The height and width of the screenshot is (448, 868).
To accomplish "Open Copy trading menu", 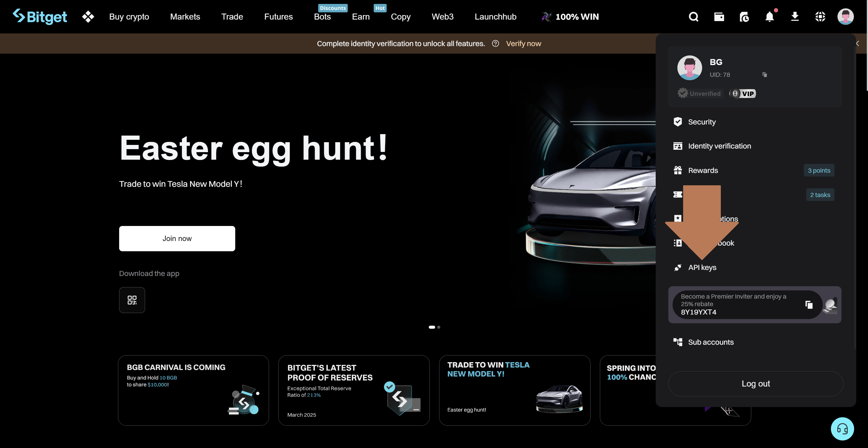I will 401,17.
